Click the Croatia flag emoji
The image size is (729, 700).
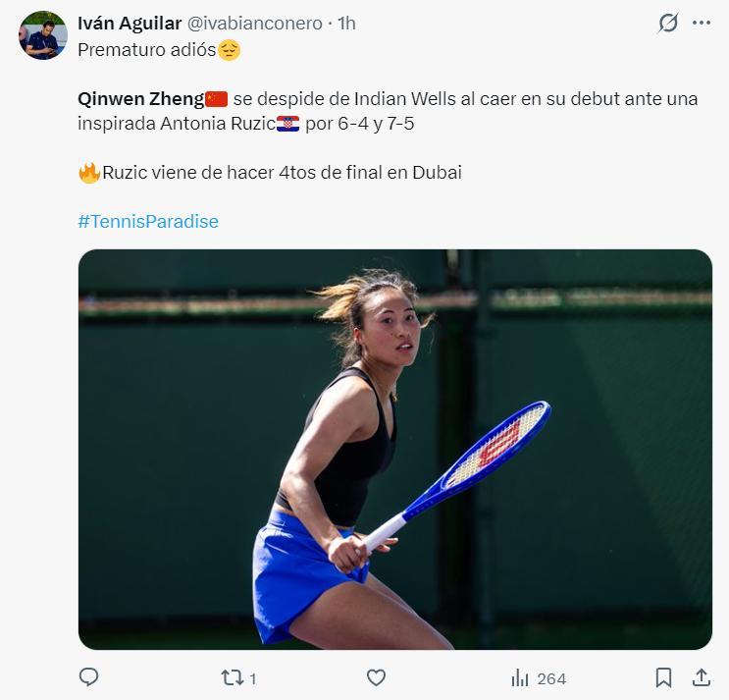tap(288, 124)
